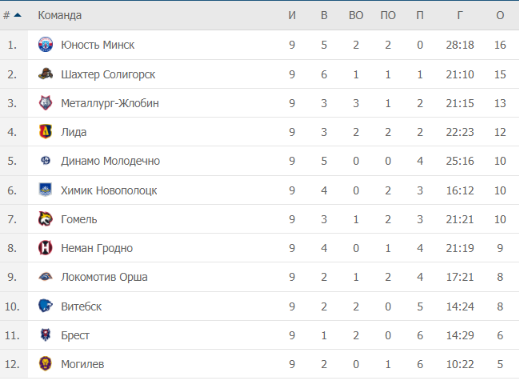Open the Витебск team link
This screenshot has height=383, width=519.
click(81, 306)
